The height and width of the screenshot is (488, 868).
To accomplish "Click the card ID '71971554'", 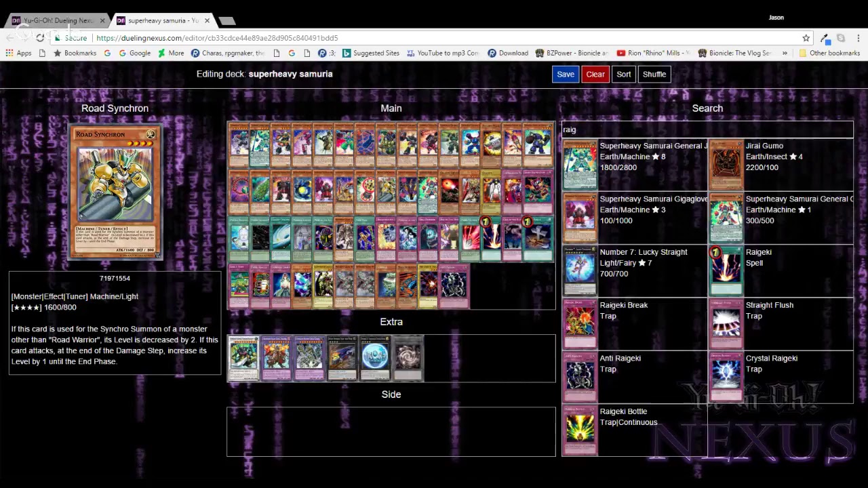I will [x=115, y=279].
